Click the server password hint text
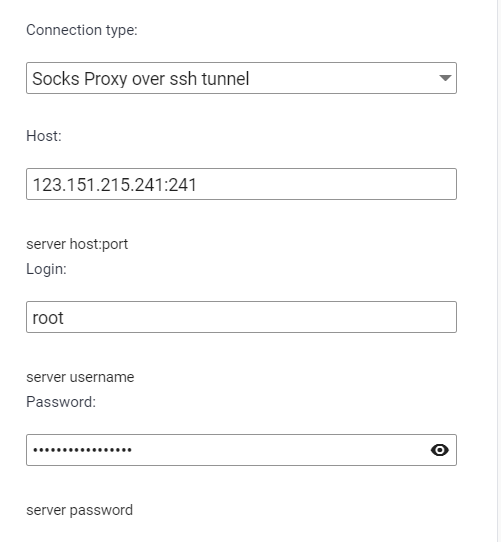Image resolution: width=501 pixels, height=542 pixels. pos(80,511)
